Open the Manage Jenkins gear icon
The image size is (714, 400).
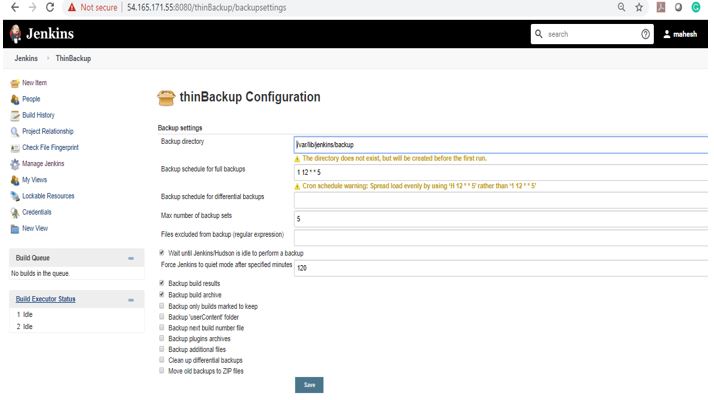pos(14,164)
